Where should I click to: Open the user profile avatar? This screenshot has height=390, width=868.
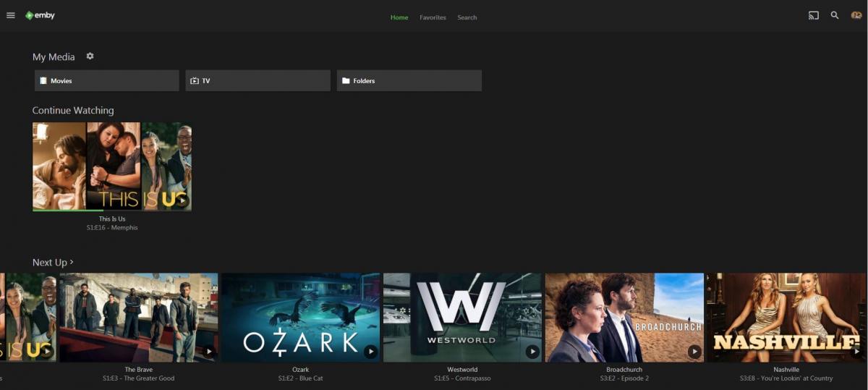[x=856, y=15]
